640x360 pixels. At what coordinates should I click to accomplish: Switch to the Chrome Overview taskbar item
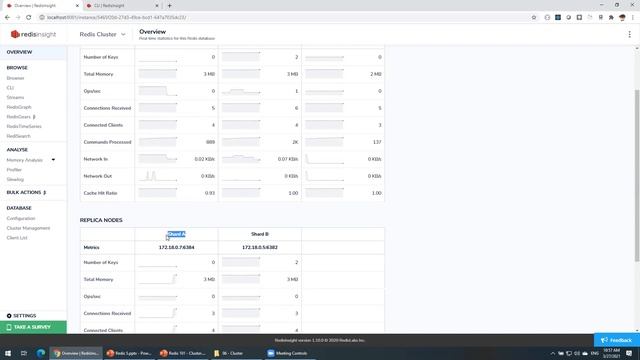[x=76, y=353]
